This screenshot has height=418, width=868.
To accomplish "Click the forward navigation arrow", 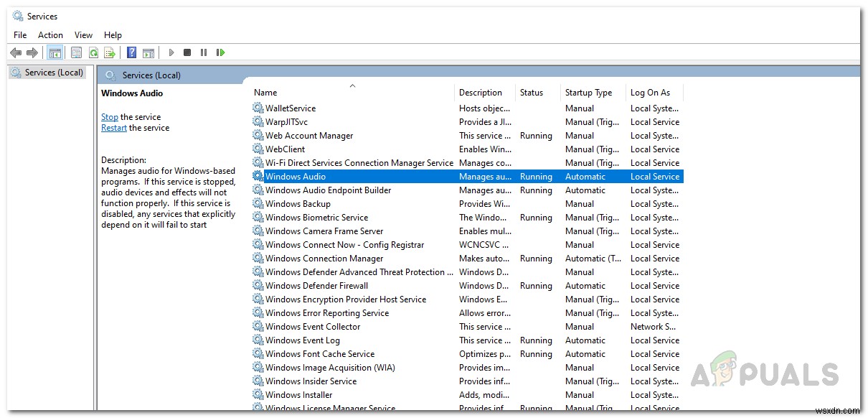I will coord(33,52).
